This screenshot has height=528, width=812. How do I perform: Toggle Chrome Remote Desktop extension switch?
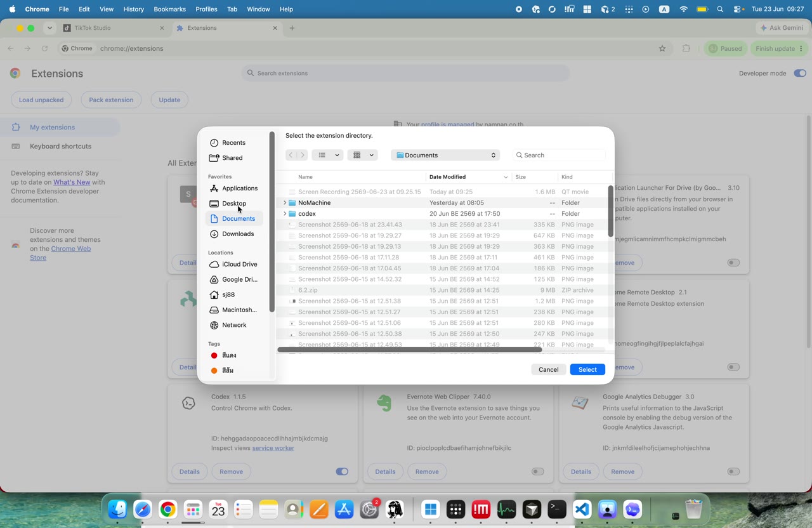click(x=733, y=367)
